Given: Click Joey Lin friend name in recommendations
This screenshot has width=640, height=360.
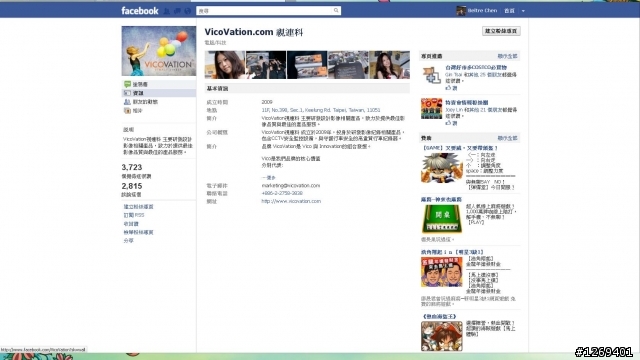Looking at the screenshot, I should (x=455, y=110).
